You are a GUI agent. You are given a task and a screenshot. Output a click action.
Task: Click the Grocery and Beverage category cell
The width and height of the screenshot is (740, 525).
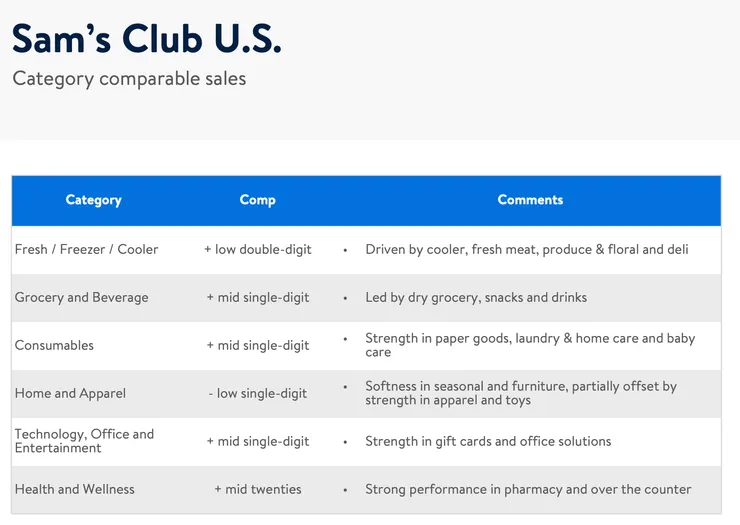pos(81,297)
